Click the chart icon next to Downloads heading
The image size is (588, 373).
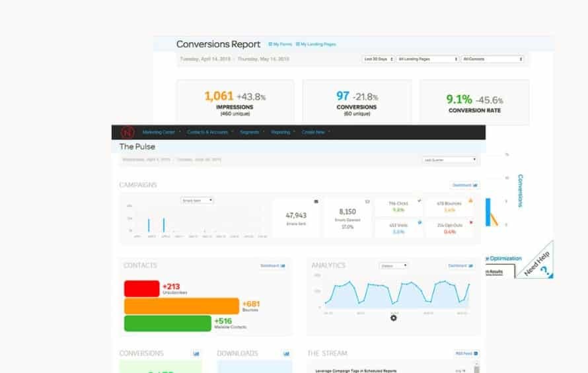286,354
